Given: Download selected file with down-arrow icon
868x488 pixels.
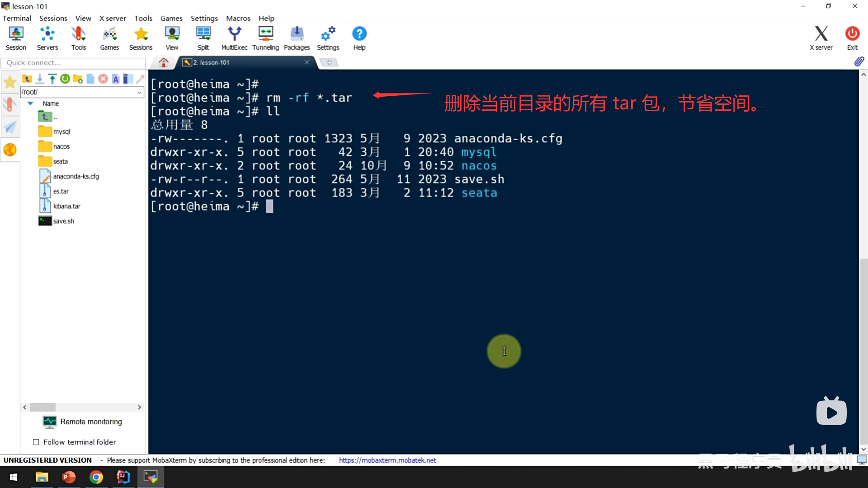Looking at the screenshot, I should tap(40, 79).
